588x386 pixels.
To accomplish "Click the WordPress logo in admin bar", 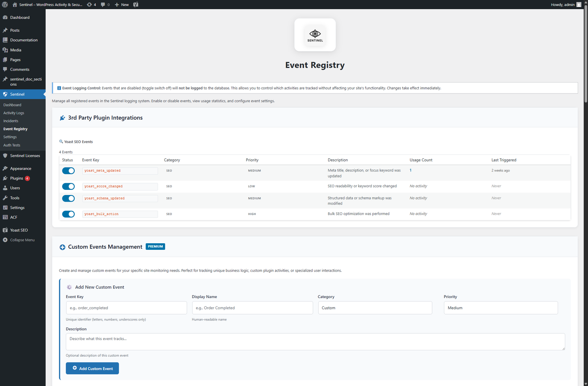I will pyautogui.click(x=5, y=5).
